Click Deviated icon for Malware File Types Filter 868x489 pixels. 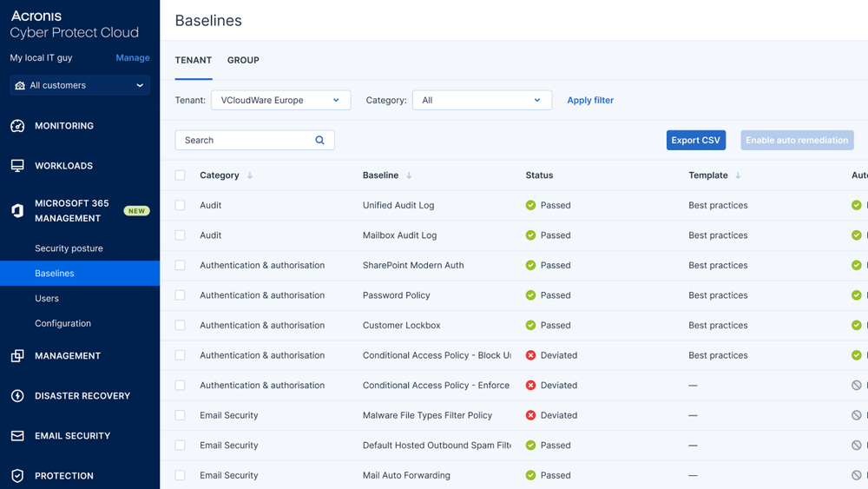530,415
